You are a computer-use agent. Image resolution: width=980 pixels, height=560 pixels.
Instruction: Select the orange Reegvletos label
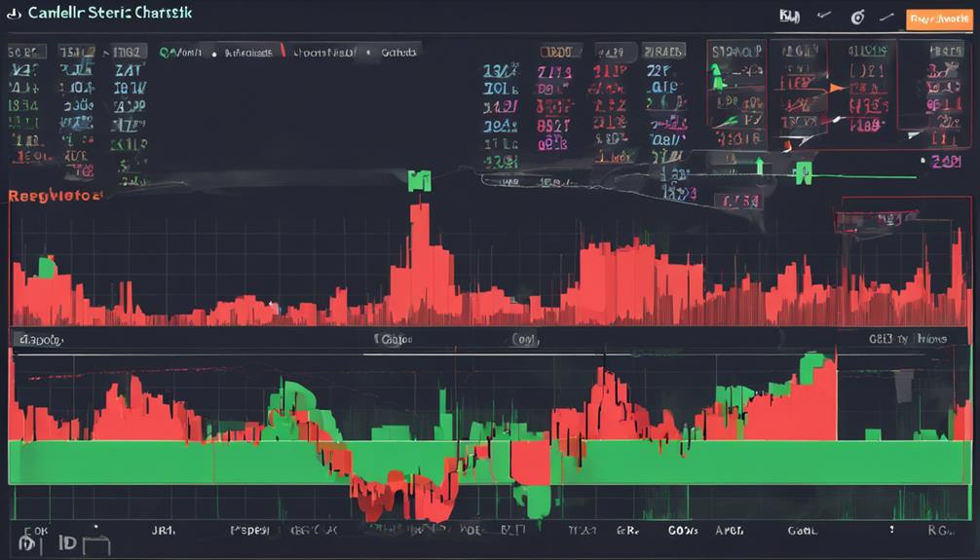click(55, 196)
